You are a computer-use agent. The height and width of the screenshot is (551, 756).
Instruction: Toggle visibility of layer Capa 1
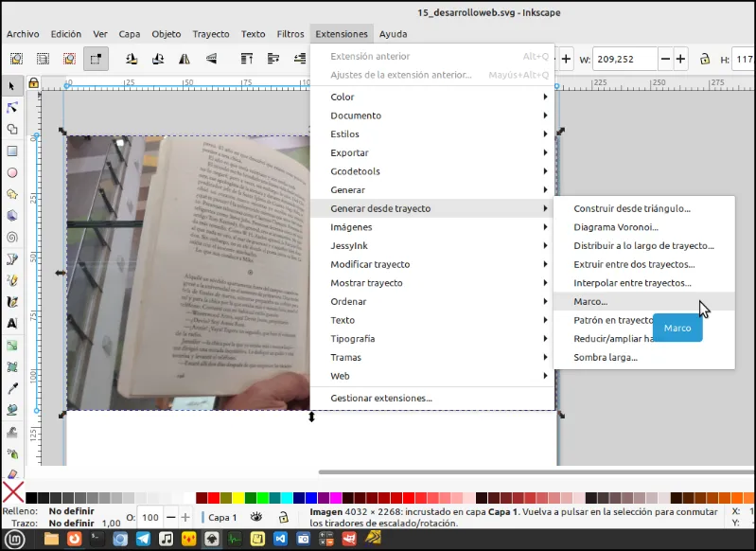(256, 517)
